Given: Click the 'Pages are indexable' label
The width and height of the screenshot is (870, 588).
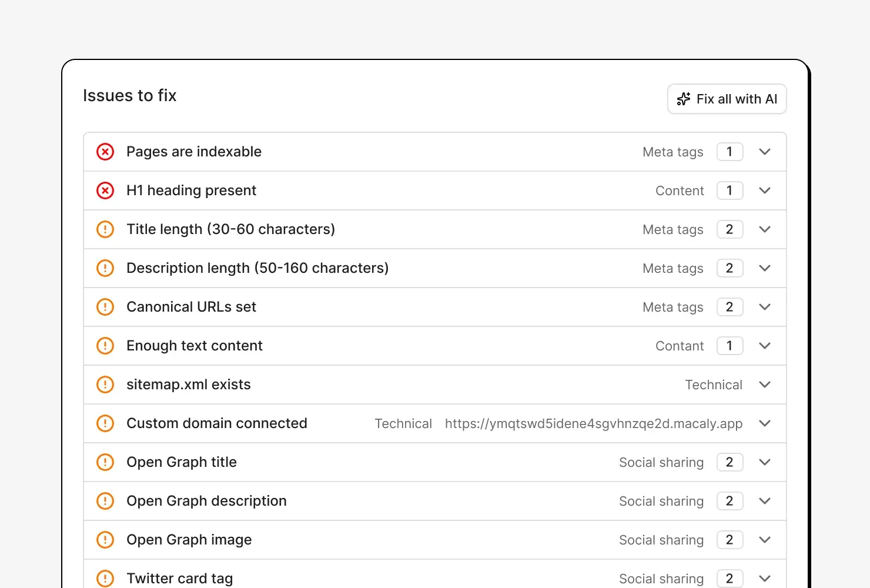Looking at the screenshot, I should pyautogui.click(x=194, y=152).
